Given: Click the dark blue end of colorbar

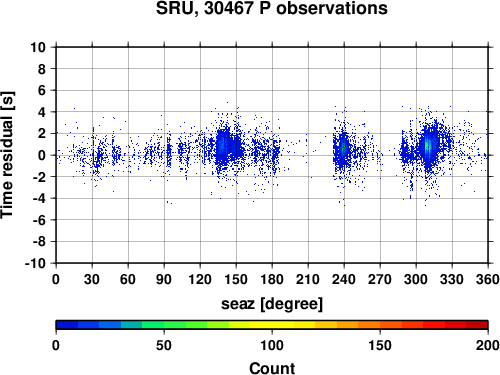Looking at the screenshot, I should 67,325.
